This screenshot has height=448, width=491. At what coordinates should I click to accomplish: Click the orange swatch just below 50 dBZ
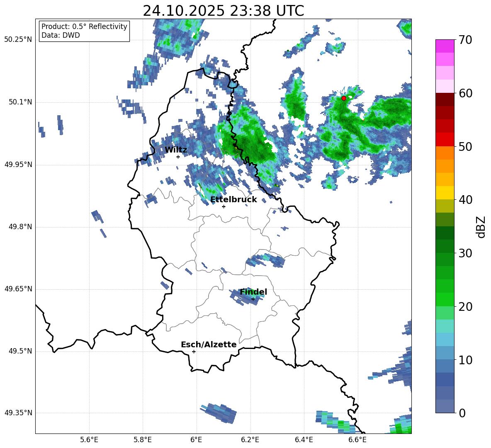pos(445,153)
